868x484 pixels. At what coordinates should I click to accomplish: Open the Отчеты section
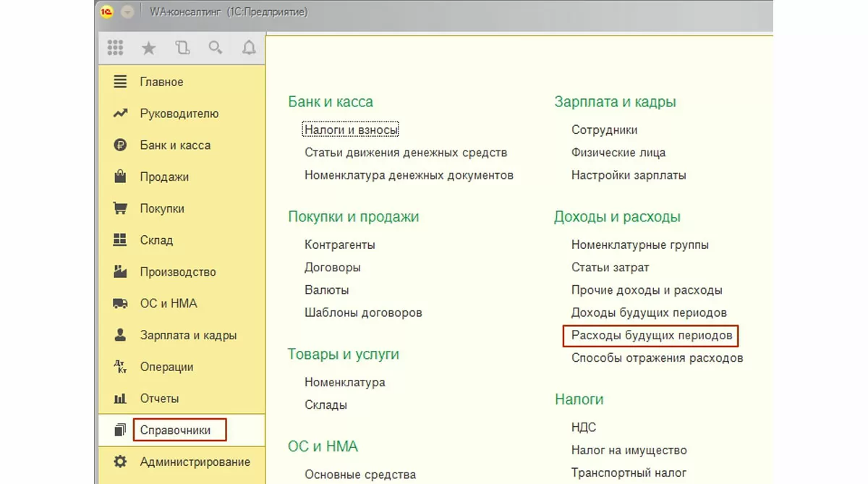click(159, 399)
